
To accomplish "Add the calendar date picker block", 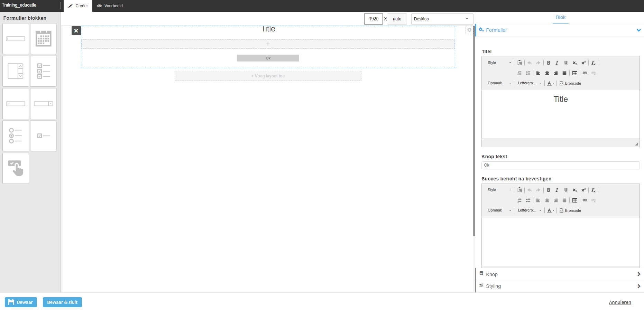I will click(43, 39).
